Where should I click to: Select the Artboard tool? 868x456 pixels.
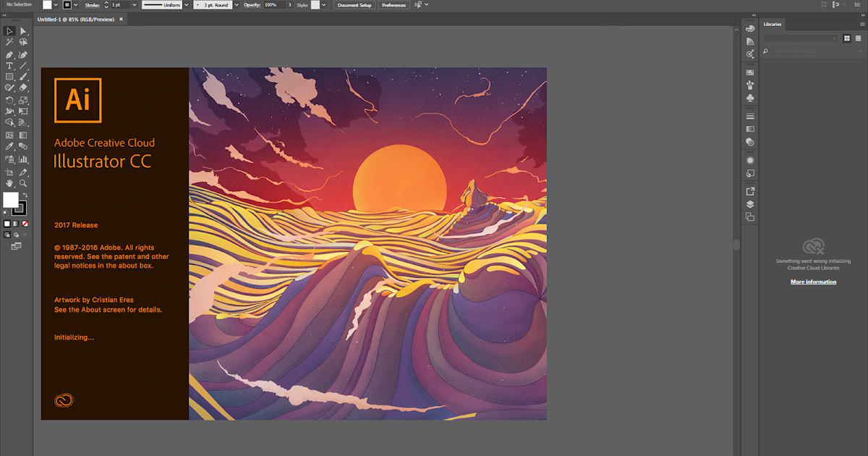coord(9,172)
